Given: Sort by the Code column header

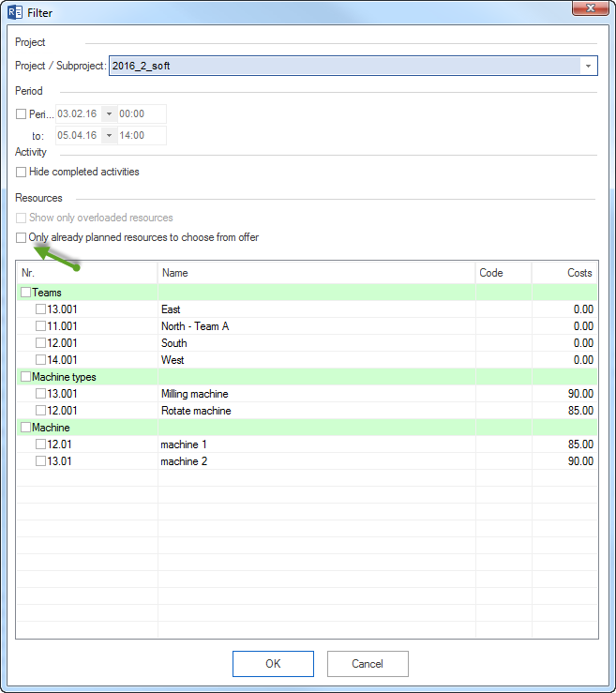Looking at the screenshot, I should click(503, 273).
